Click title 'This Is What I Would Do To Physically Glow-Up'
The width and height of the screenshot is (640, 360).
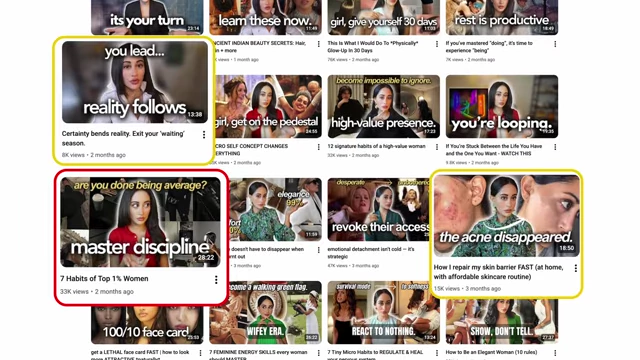pyautogui.click(x=373, y=47)
